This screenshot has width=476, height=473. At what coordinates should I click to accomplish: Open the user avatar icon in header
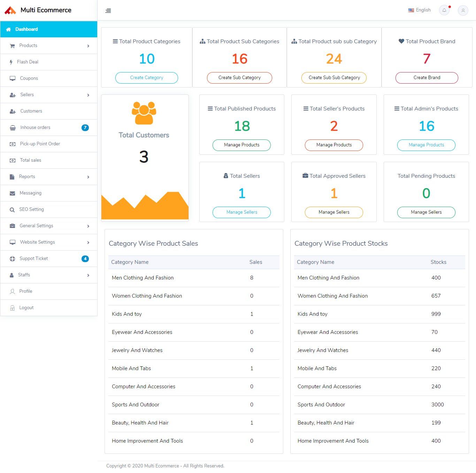(x=463, y=10)
